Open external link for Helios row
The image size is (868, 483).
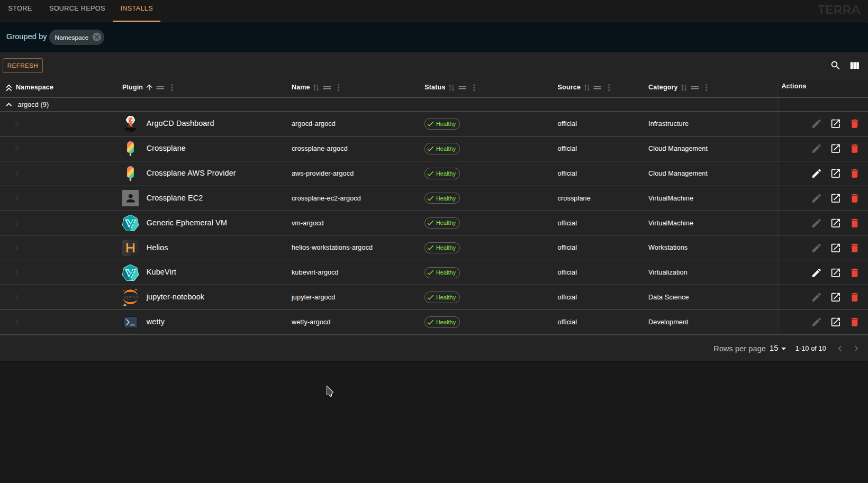pos(835,248)
